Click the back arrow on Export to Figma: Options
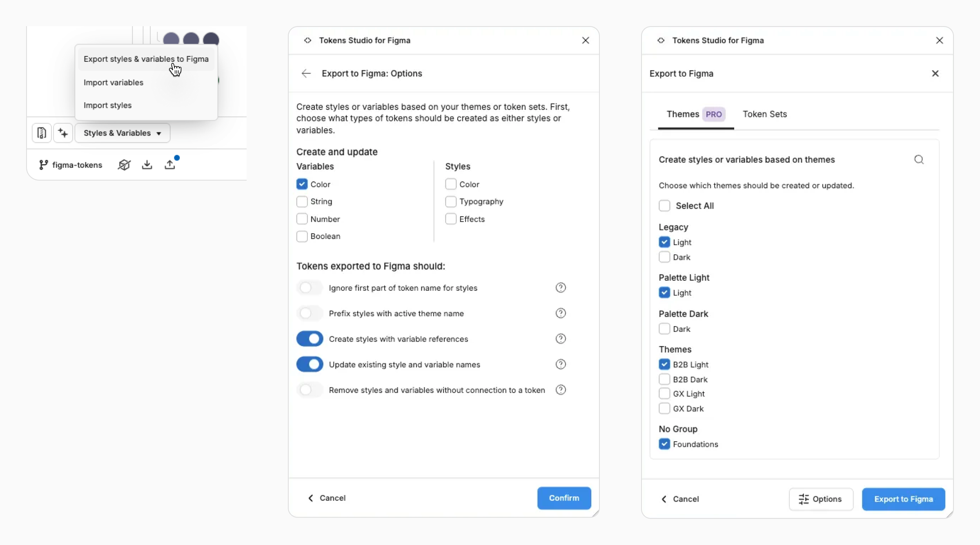980x545 pixels. [x=306, y=74]
